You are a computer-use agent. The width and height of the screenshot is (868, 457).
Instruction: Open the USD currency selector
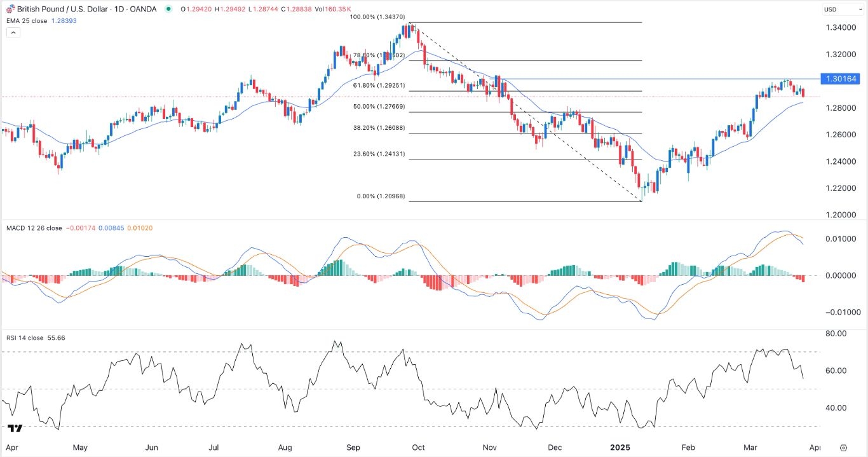pos(831,10)
